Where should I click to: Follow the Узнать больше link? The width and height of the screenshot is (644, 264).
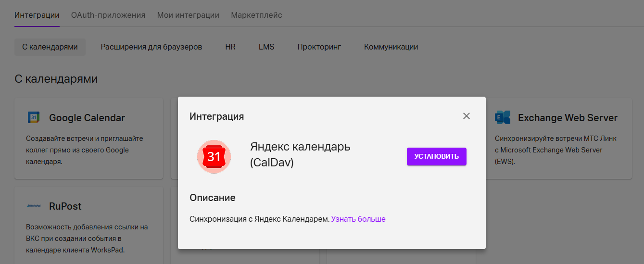(x=358, y=219)
